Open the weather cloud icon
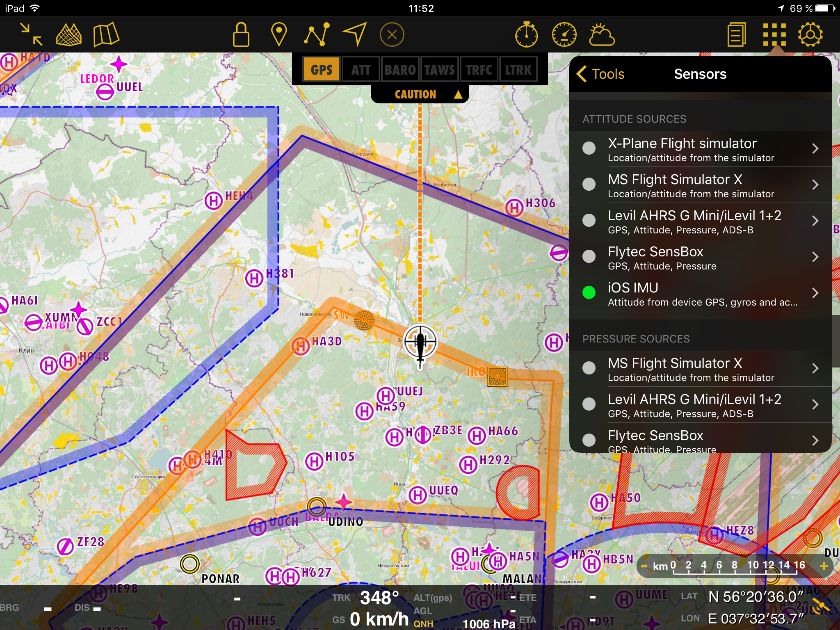The image size is (840, 630). tap(602, 34)
